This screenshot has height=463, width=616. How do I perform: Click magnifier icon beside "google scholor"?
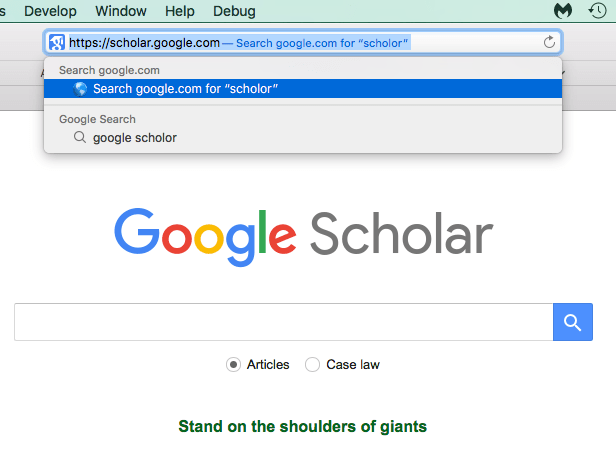click(x=80, y=138)
